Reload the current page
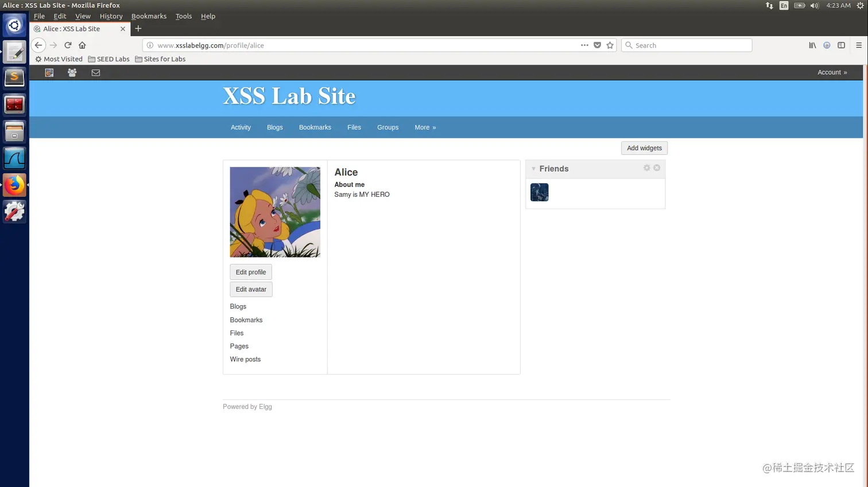The height and width of the screenshot is (487, 868). [68, 45]
